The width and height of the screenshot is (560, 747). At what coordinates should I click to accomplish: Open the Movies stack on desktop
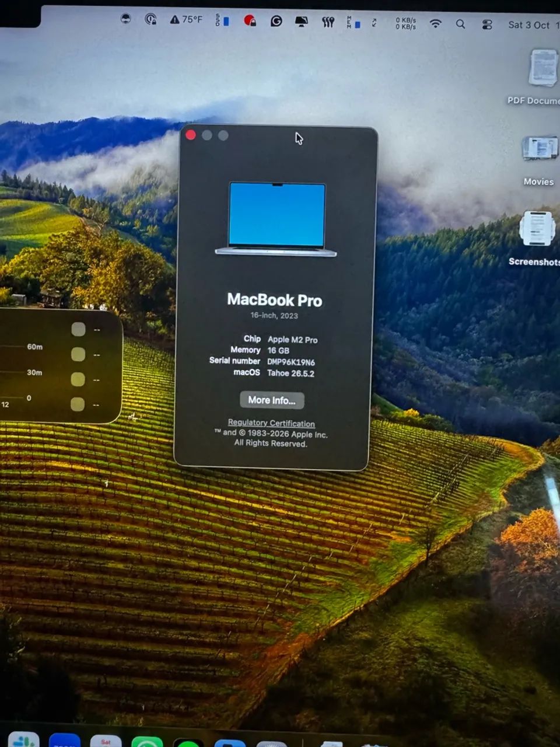(540, 149)
